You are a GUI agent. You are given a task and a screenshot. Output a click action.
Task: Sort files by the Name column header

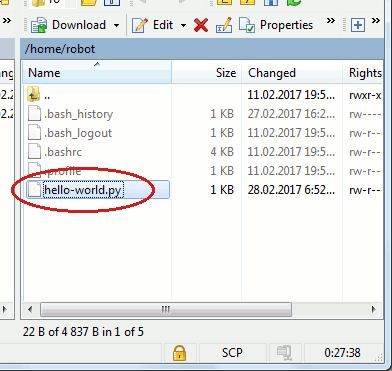point(97,73)
